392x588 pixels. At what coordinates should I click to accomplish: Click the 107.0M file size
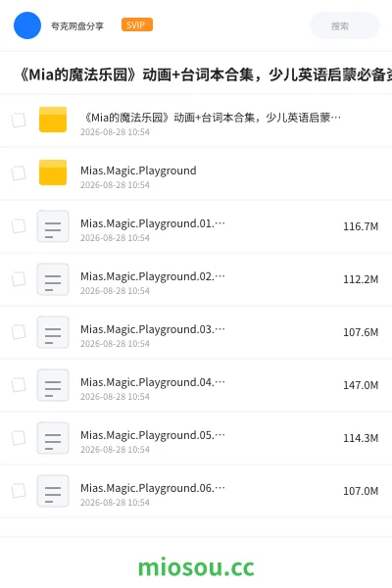[361, 491]
